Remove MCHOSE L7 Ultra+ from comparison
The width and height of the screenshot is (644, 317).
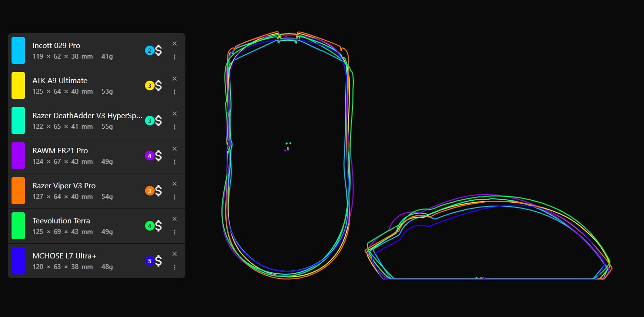click(x=174, y=254)
